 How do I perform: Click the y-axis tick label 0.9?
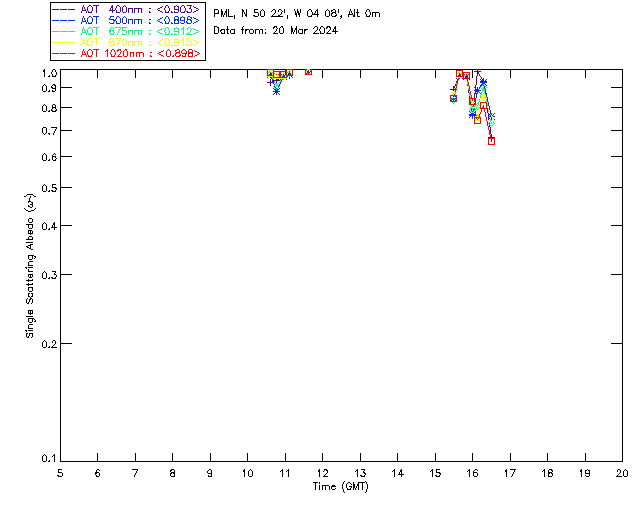pos(49,88)
